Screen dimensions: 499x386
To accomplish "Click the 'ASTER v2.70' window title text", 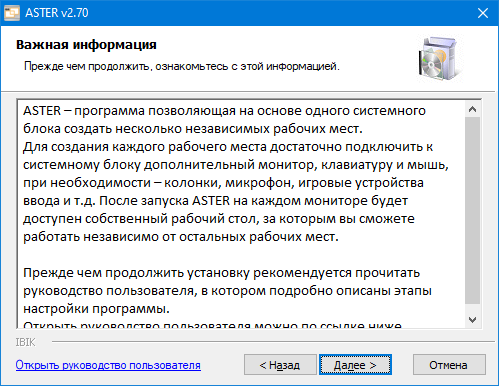I will coord(57,13).
